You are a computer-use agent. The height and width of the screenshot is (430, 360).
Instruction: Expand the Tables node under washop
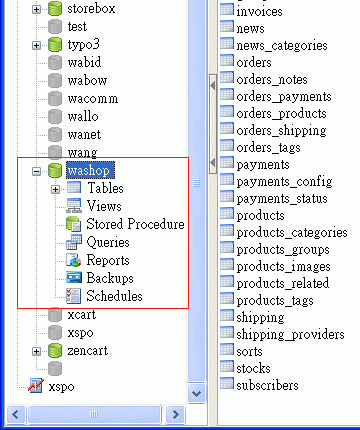55,189
